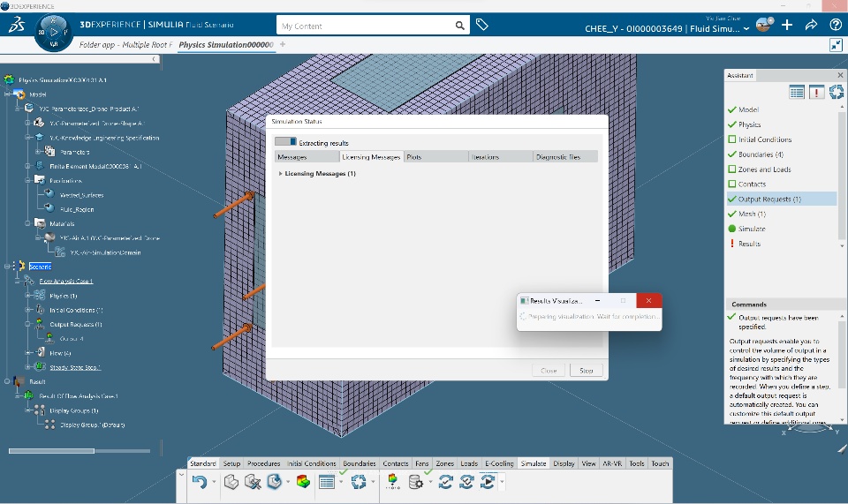Click the tag icon beside search
The image size is (848, 504).
[x=482, y=25]
